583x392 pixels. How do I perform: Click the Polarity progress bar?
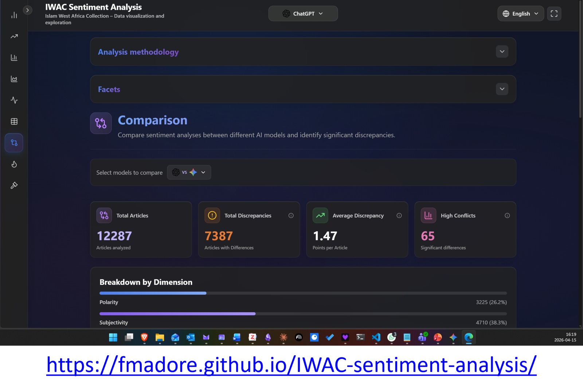click(303, 293)
